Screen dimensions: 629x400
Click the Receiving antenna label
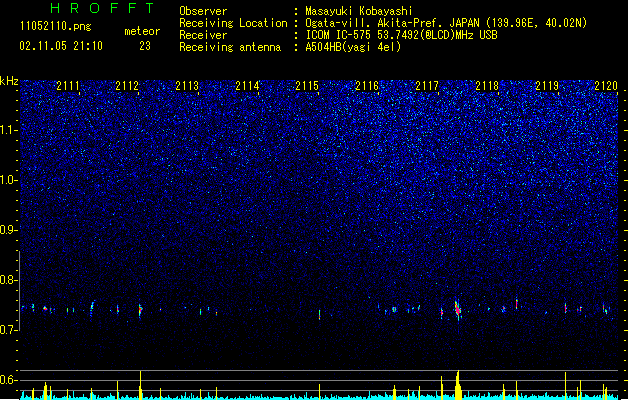click(x=230, y=47)
